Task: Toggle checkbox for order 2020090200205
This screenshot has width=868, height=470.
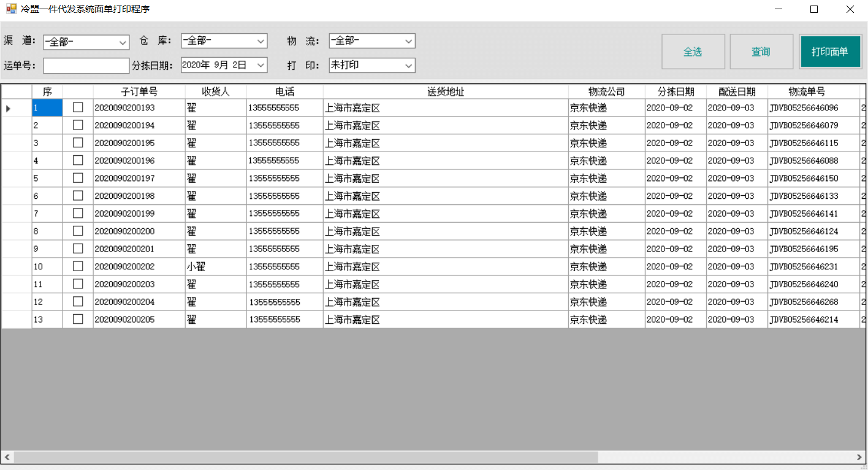Action: pyautogui.click(x=78, y=319)
